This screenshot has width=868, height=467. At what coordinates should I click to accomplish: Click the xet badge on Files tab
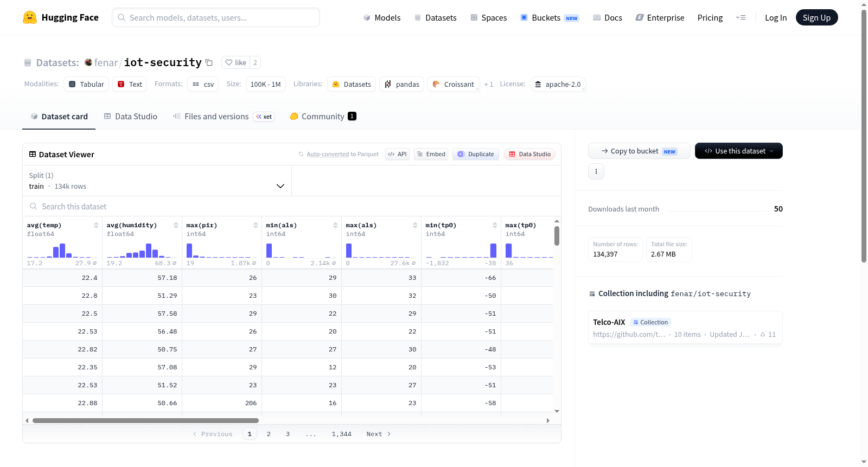click(264, 117)
